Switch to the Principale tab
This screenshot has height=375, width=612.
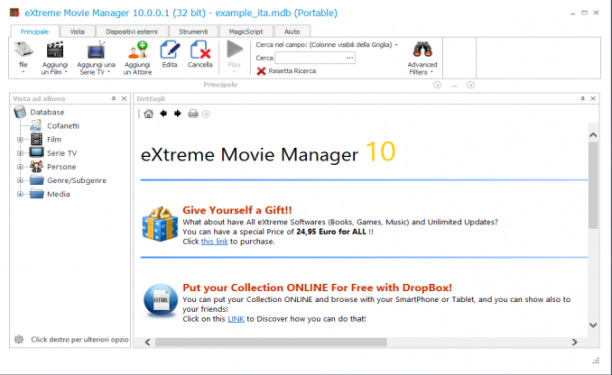(x=35, y=32)
